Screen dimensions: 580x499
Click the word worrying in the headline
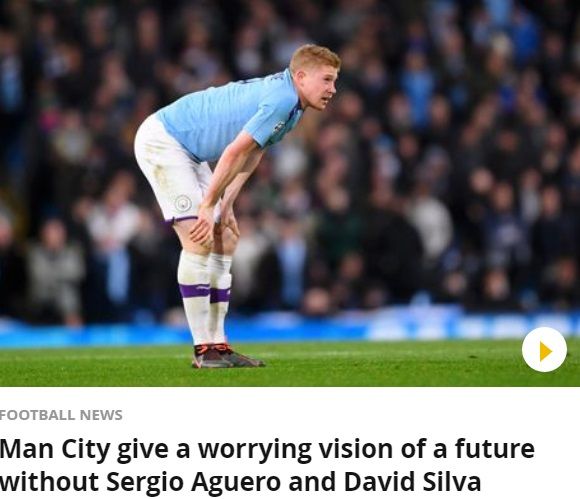254,450
